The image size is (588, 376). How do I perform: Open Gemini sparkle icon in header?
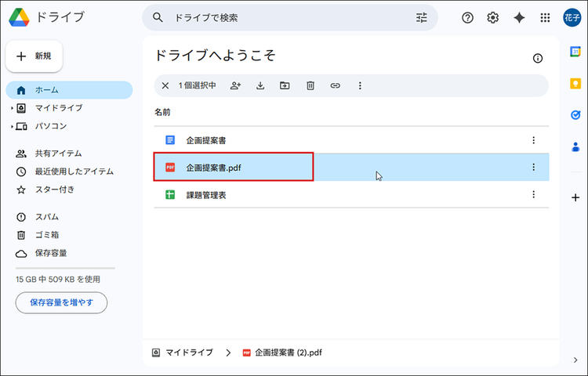pyautogui.click(x=518, y=17)
